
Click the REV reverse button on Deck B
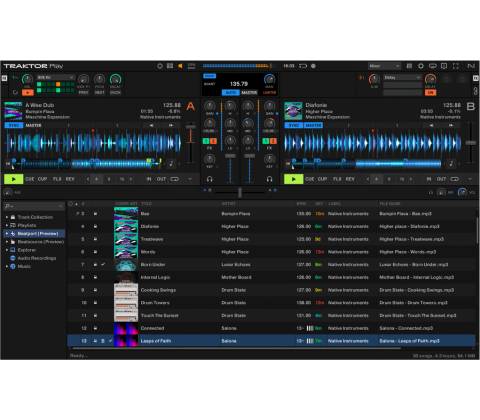(x=350, y=179)
